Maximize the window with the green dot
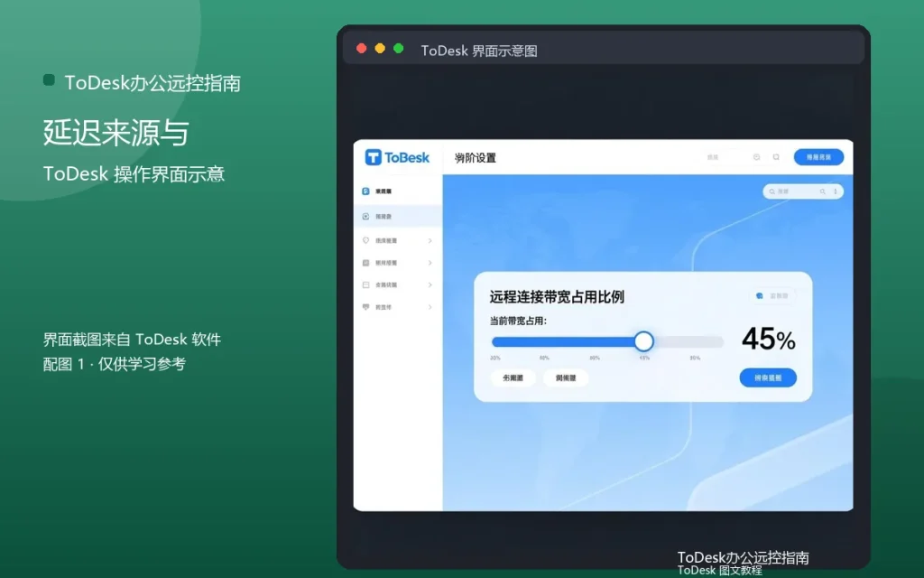This screenshot has height=578, width=924. click(398, 49)
